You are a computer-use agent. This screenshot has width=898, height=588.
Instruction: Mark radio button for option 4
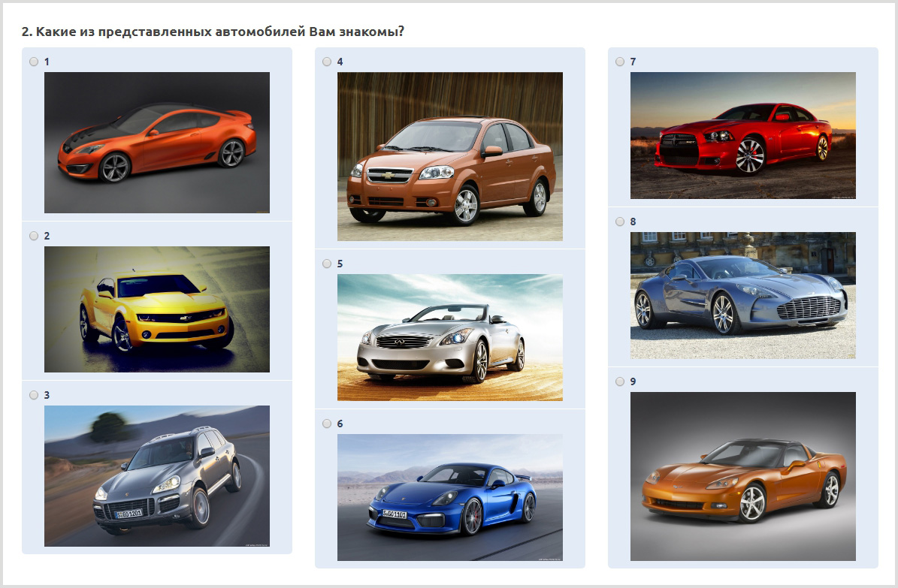[327, 62]
